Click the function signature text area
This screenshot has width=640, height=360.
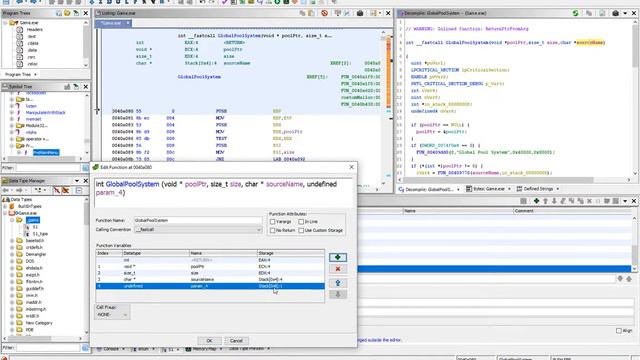(223, 193)
